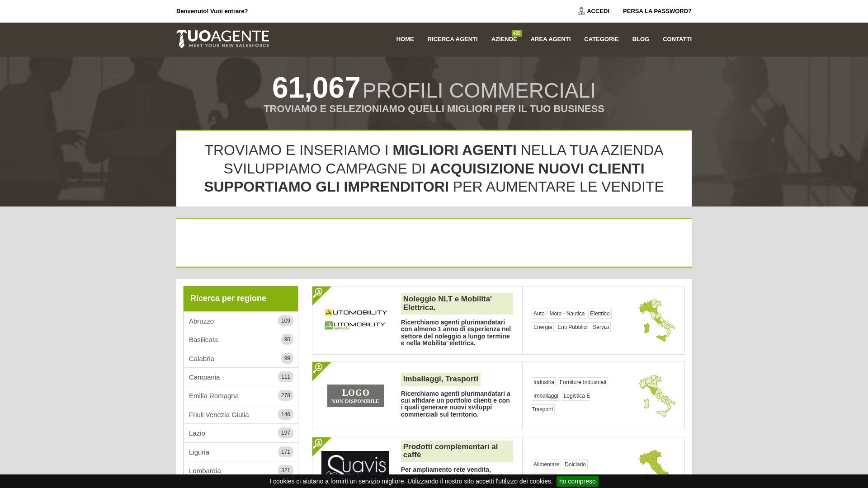This screenshot has height=488, width=868.
Task: Select Friuli Venezia Giulia region
Action: point(241,415)
